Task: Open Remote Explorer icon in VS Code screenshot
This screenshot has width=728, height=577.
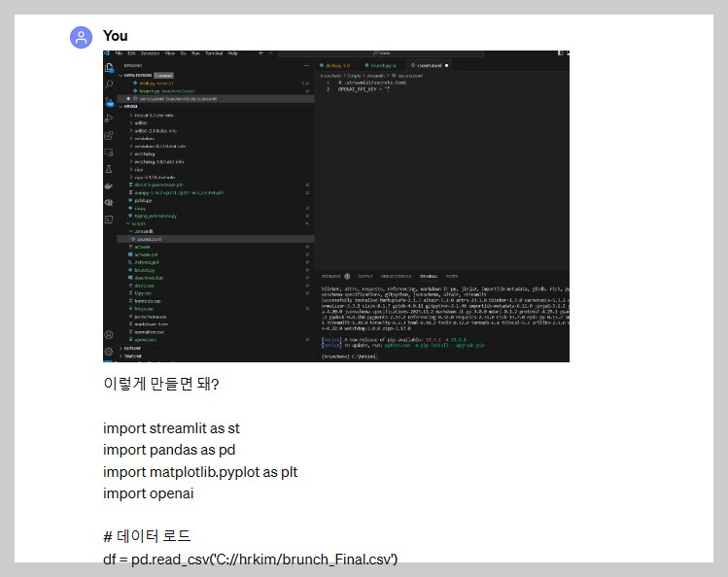Action: (109, 153)
